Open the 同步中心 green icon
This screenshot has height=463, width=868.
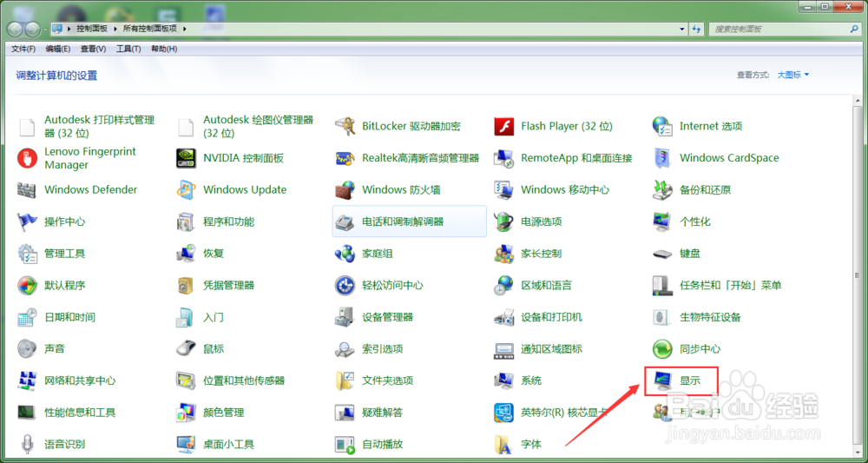pos(662,349)
